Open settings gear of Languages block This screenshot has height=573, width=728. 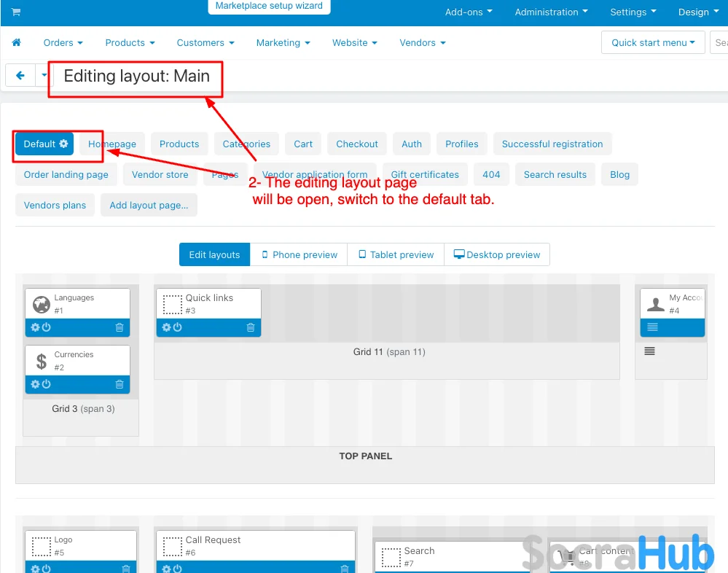point(35,327)
